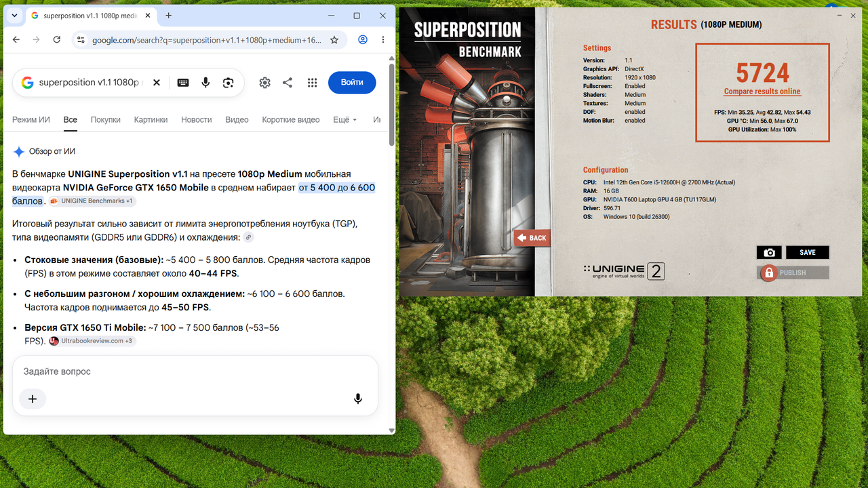The height and width of the screenshot is (488, 868).
Task: Start voice search in Google search box
Action: 205,83
